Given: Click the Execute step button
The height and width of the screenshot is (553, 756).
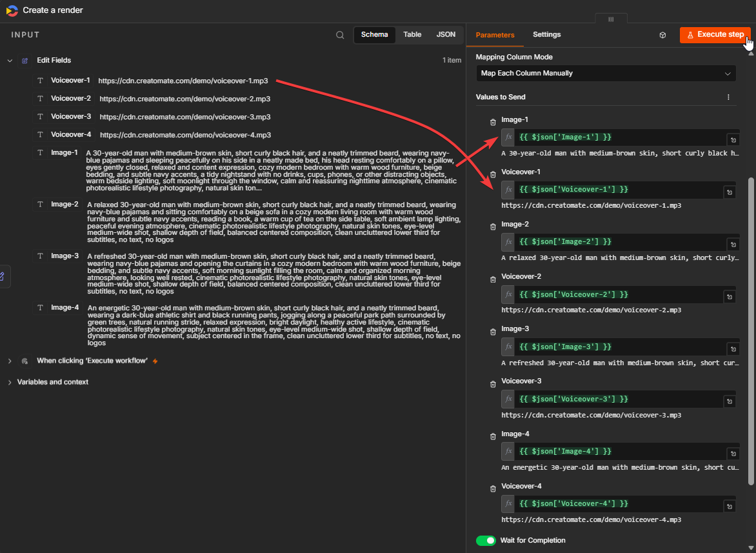Looking at the screenshot, I should [715, 35].
